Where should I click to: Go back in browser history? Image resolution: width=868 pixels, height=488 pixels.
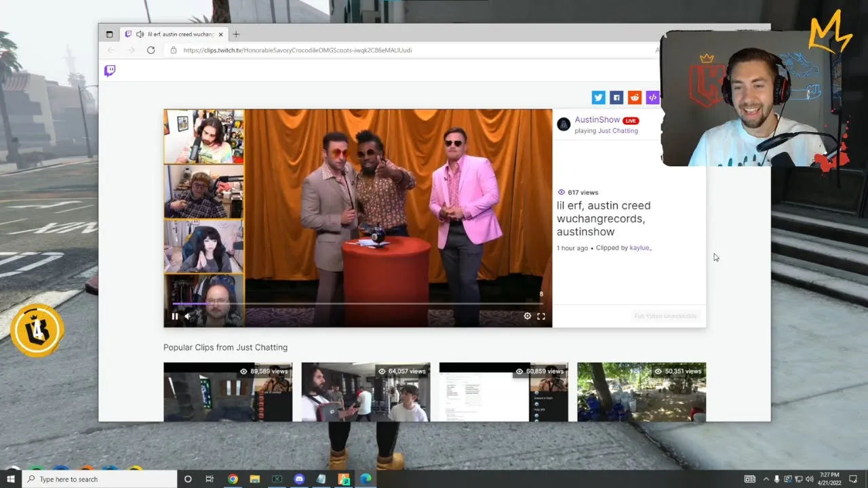(x=112, y=50)
